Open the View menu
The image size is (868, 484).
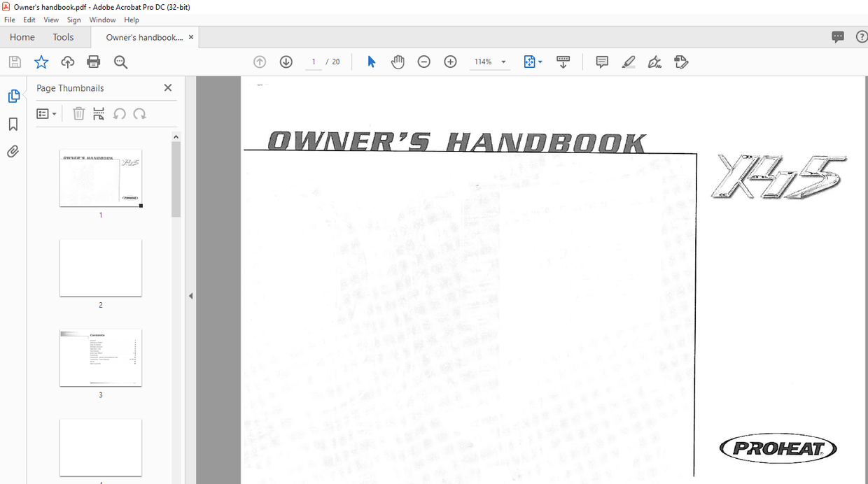50,20
